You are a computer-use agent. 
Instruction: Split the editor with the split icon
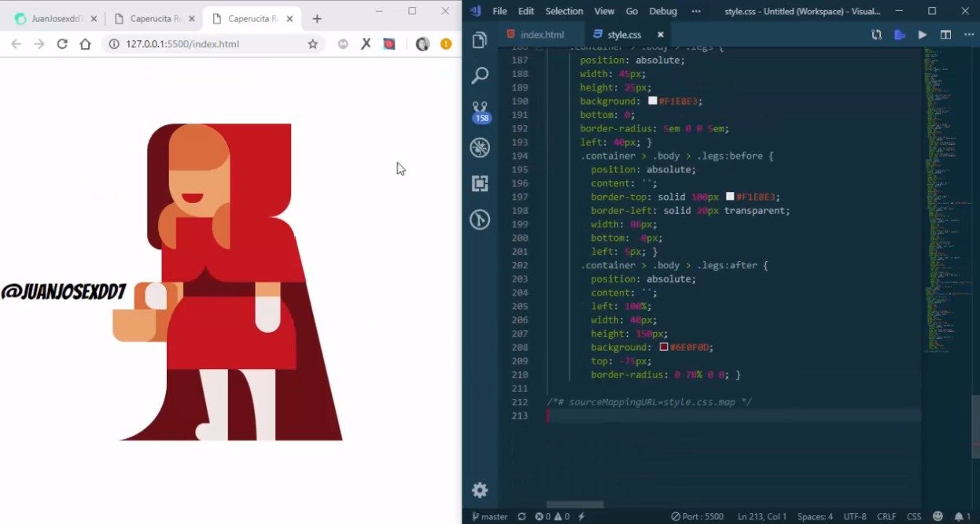click(x=945, y=35)
